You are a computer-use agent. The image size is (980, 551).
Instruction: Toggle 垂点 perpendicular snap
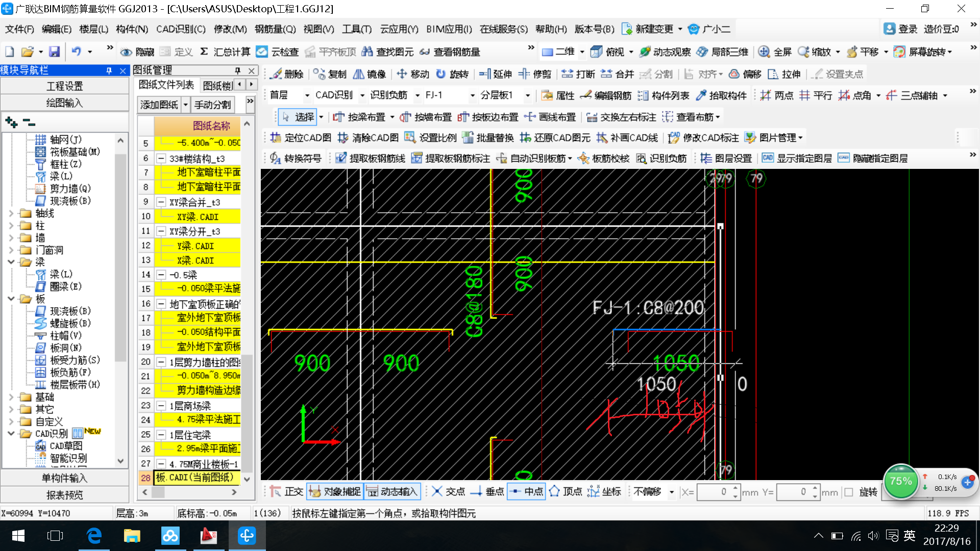(487, 491)
